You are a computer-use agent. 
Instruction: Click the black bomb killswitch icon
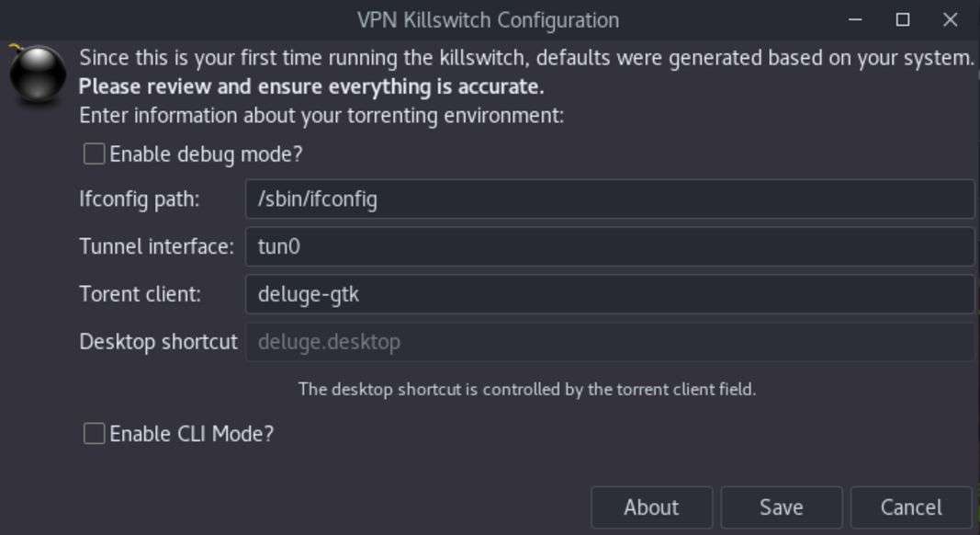(x=38, y=74)
